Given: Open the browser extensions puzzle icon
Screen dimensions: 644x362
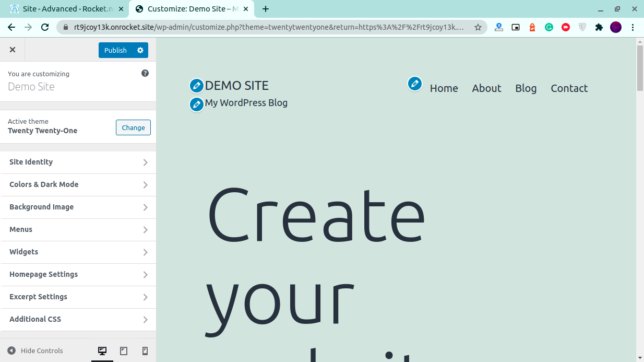Looking at the screenshot, I should point(599,27).
